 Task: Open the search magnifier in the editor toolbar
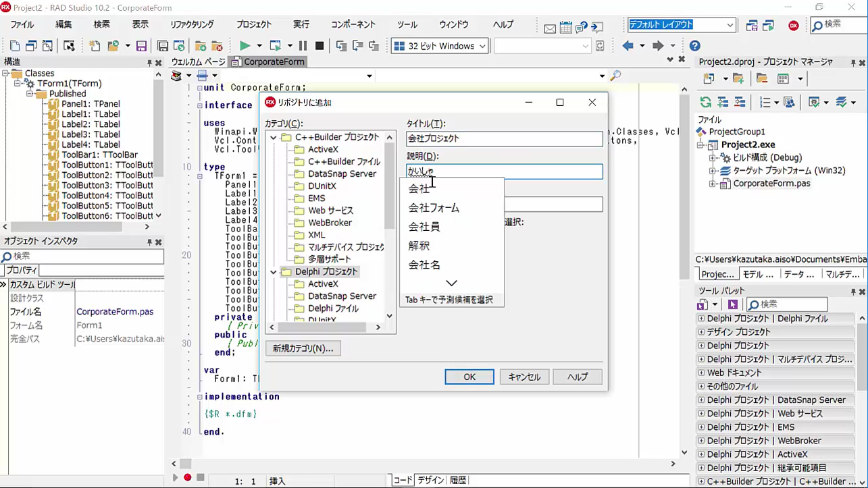[615, 76]
